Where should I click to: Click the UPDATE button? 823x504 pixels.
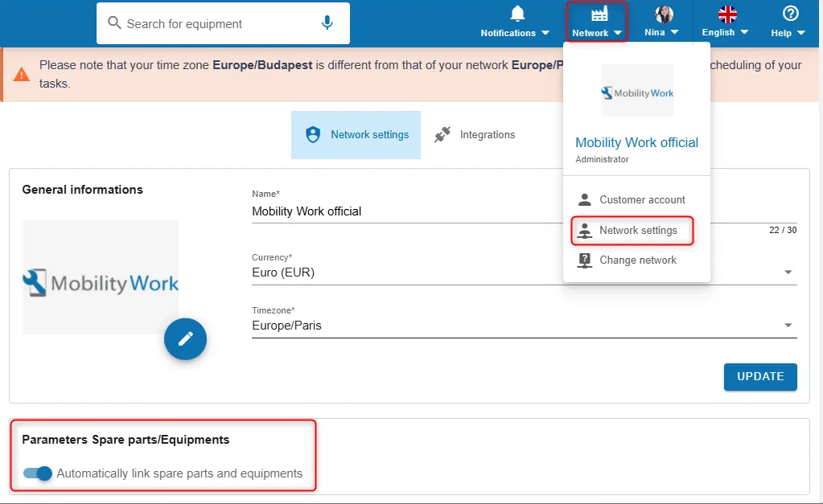click(760, 376)
